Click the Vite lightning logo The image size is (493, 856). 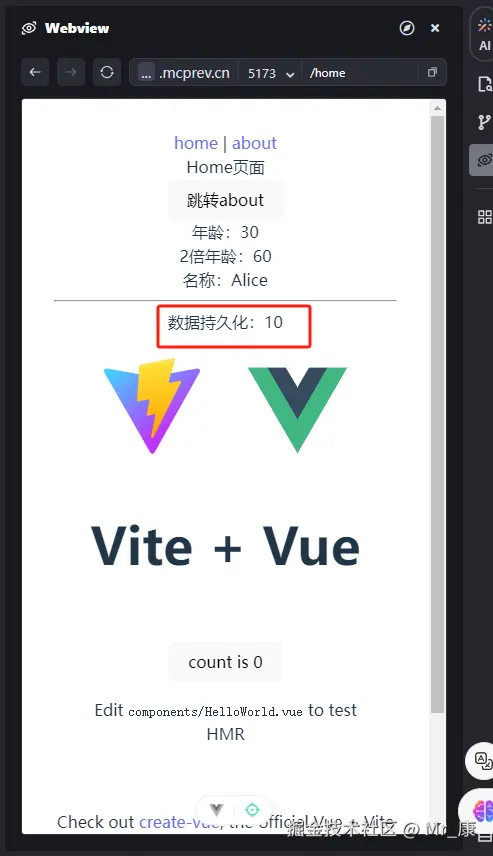pyautogui.click(x=152, y=406)
